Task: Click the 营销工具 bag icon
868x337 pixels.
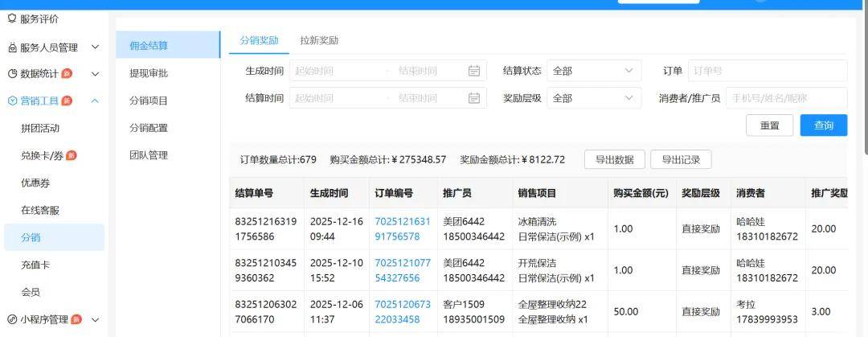Action: [x=12, y=101]
